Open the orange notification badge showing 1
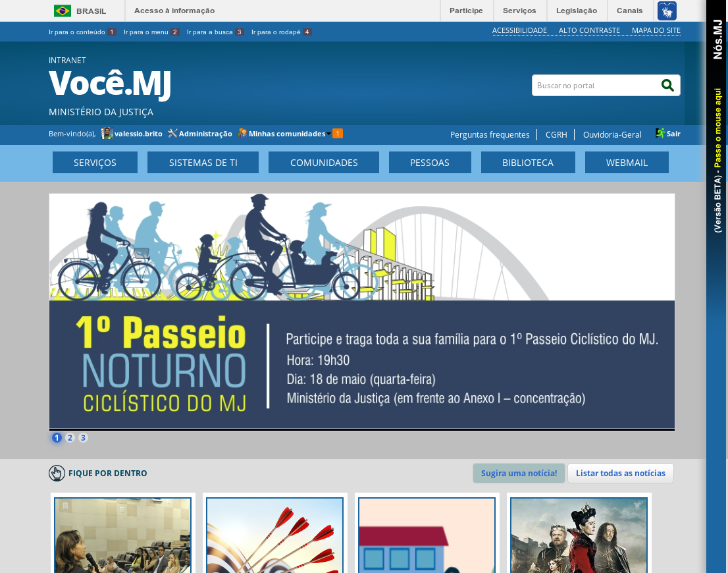 click(x=338, y=134)
